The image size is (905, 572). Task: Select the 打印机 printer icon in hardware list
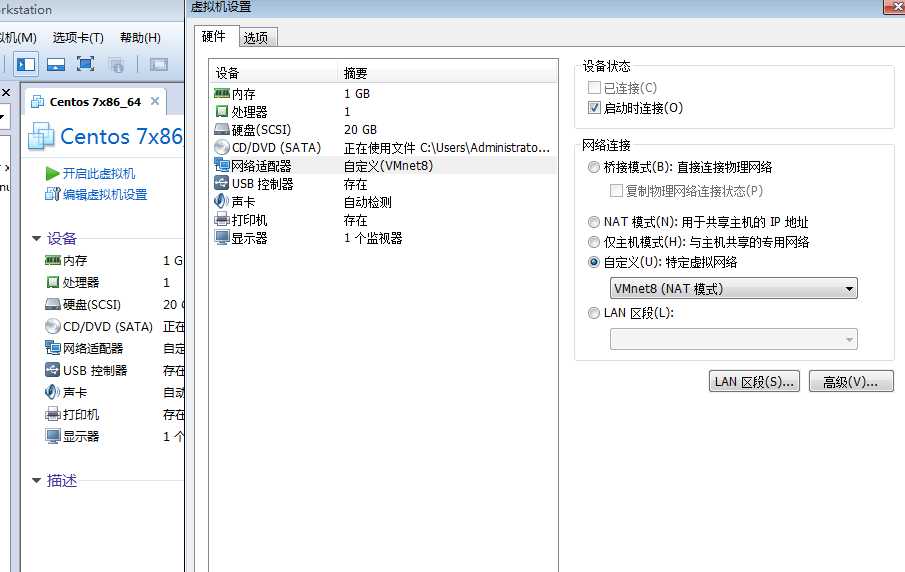222,219
